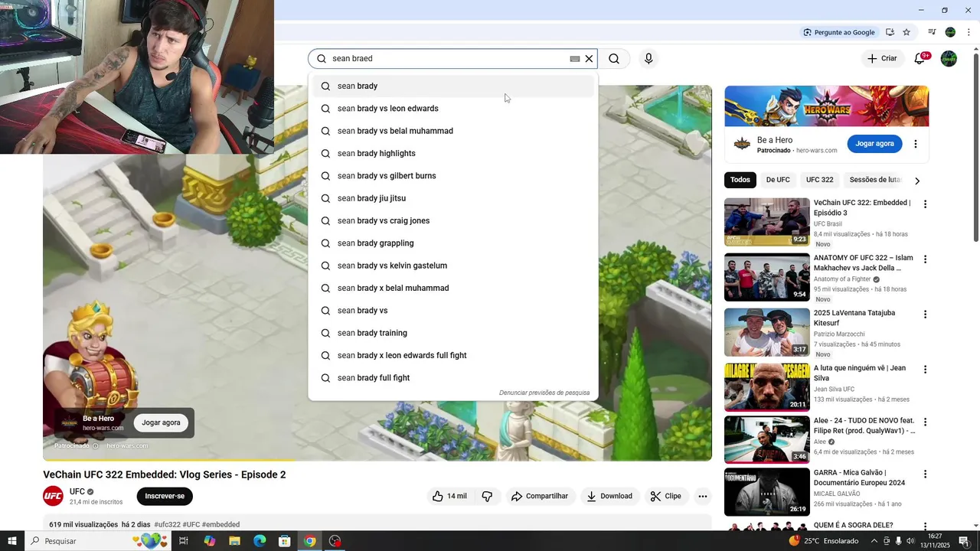The image size is (980, 551).
Task: Click the Criar create button
Action: tap(881, 58)
